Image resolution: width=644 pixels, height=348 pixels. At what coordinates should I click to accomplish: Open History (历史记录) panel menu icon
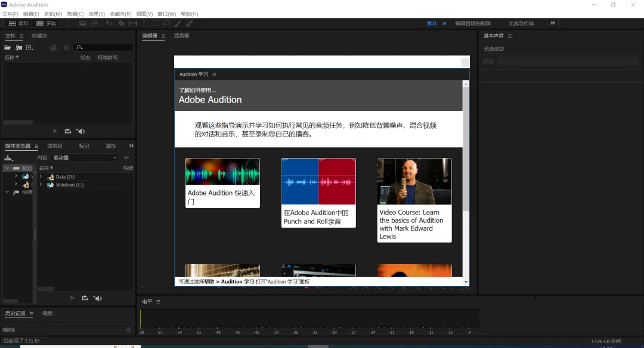pos(31,313)
